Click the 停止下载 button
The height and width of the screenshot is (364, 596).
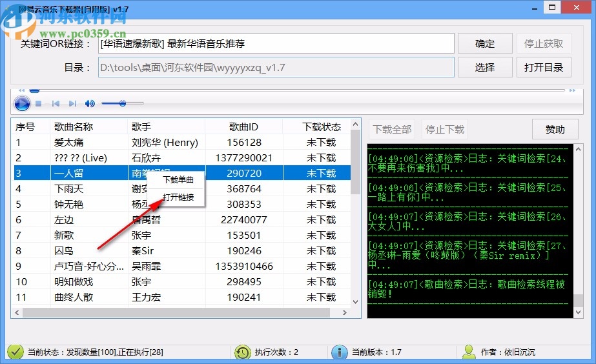[x=445, y=130]
